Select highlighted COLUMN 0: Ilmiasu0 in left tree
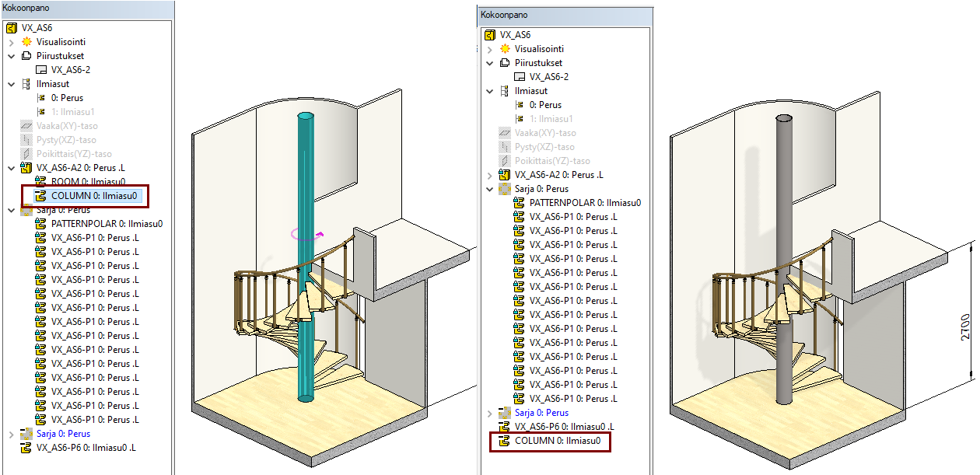This screenshot has height=475, width=980. pyautogui.click(x=93, y=196)
